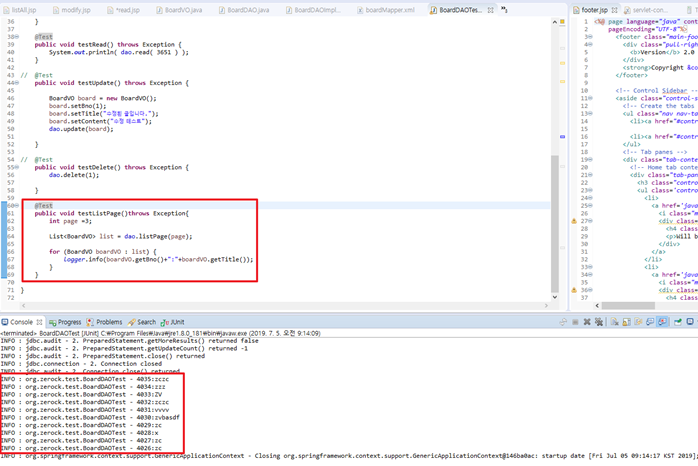This screenshot has height=466, width=698.
Task: Click editor vertical scrollbar thumb
Action: click(555, 224)
